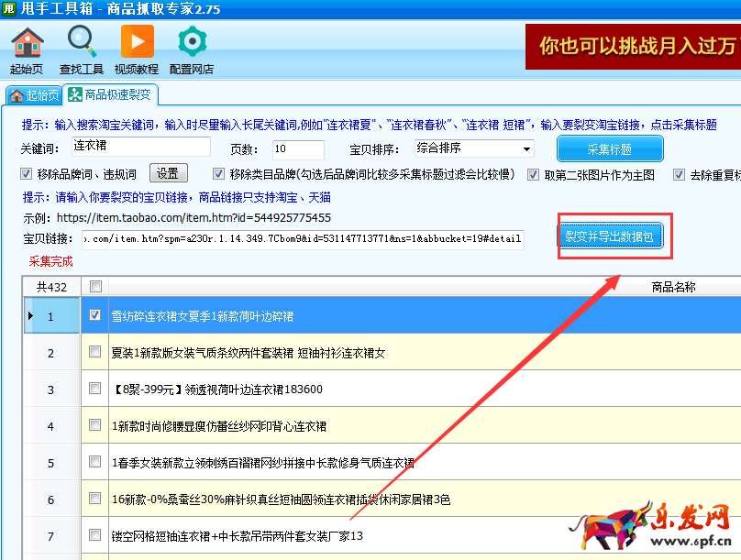Click the 裂变并导出数据包 button
Image resolution: width=741 pixels, height=560 pixels.
[609, 237]
